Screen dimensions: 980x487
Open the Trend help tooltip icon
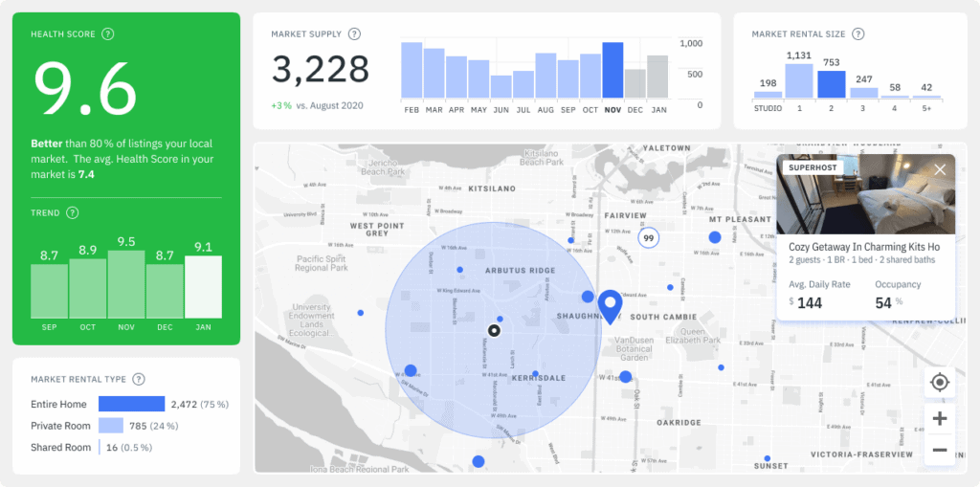(72, 212)
